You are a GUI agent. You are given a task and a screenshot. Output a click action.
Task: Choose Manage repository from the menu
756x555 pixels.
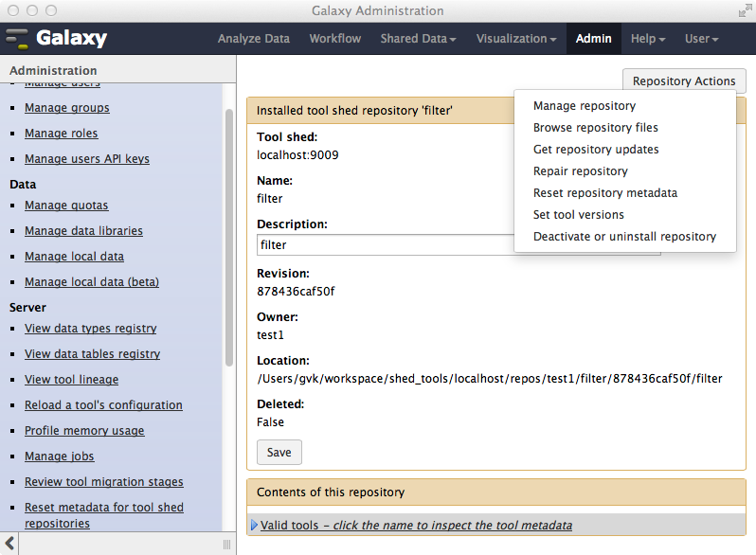tap(585, 105)
